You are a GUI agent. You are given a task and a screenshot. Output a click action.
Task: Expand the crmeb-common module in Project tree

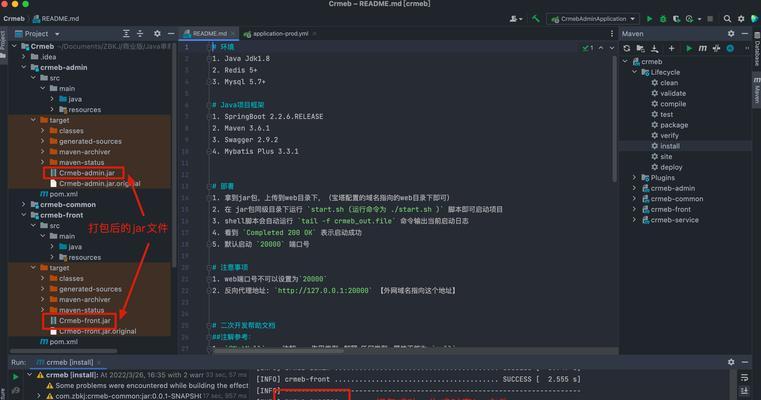[23, 204]
